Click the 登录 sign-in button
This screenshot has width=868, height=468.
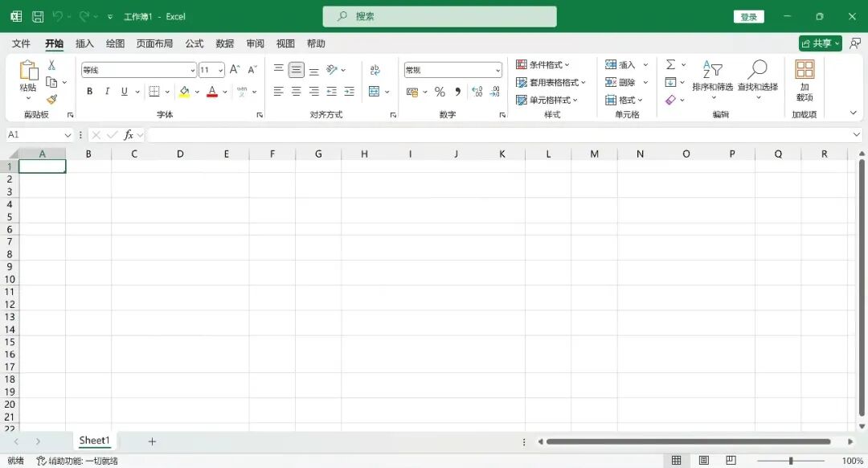pos(749,17)
